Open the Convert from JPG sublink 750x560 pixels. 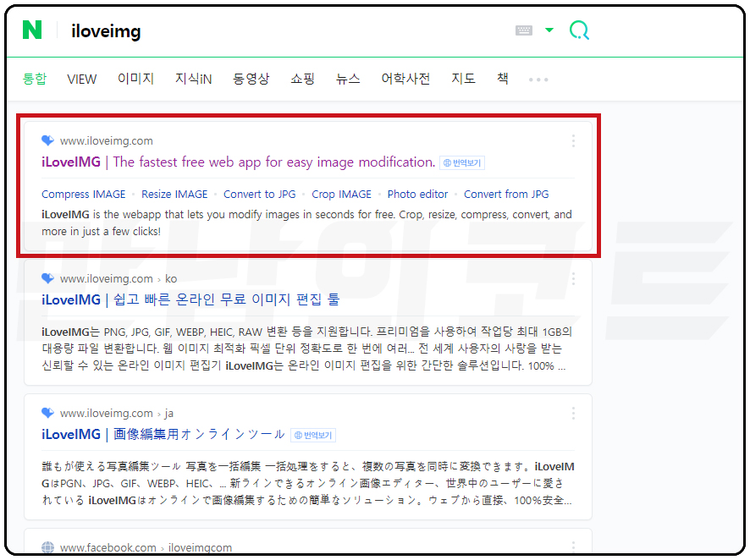[x=506, y=194]
